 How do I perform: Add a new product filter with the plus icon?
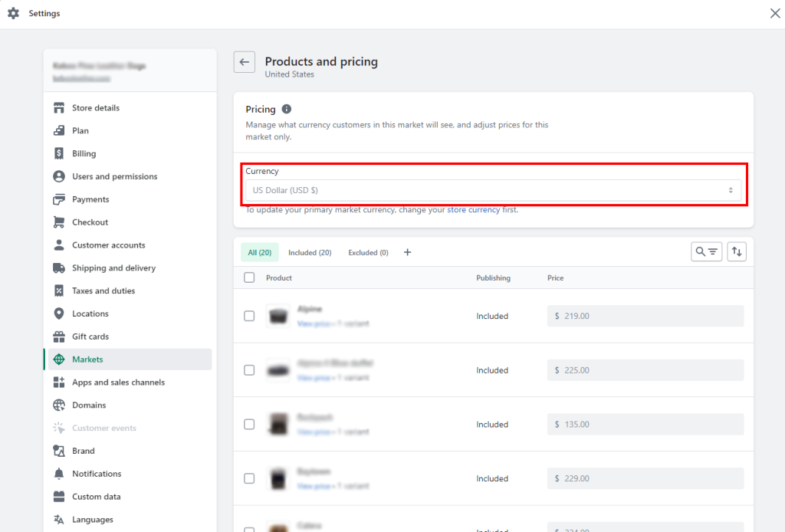click(407, 251)
